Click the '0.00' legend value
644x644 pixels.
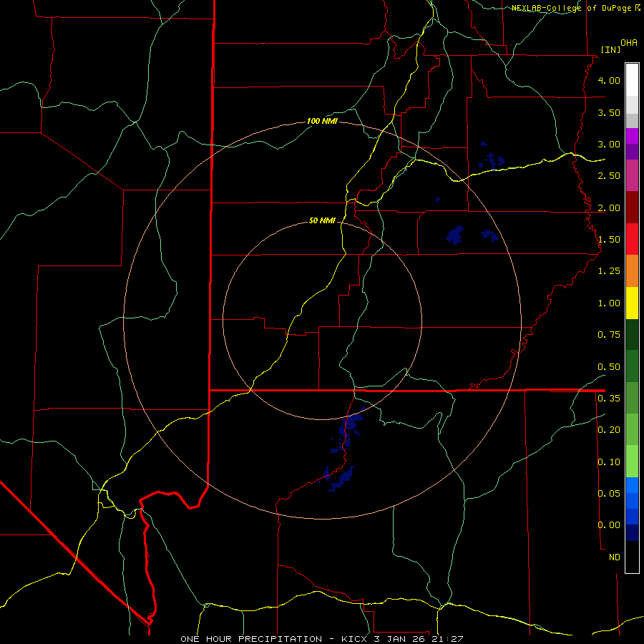pyautogui.click(x=609, y=525)
